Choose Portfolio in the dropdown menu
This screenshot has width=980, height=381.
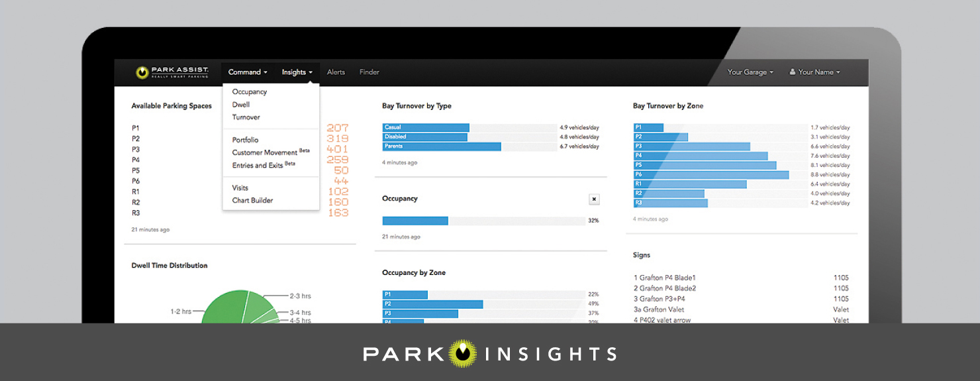click(245, 140)
